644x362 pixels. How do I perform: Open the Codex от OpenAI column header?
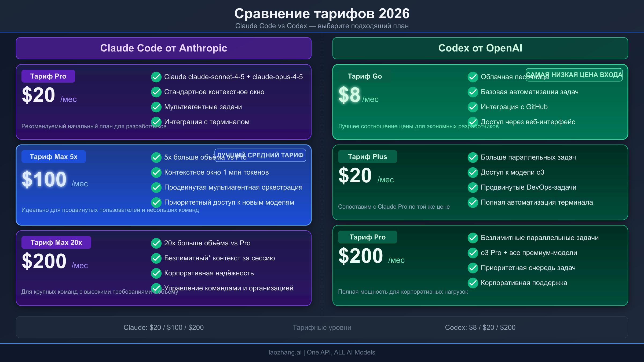pyautogui.click(x=480, y=48)
